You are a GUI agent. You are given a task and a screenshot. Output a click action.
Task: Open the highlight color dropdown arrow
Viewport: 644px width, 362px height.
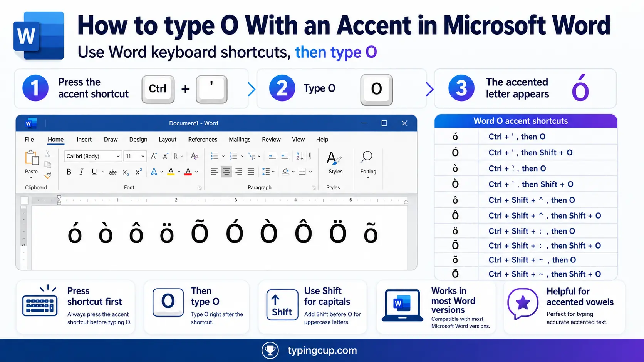(179, 172)
